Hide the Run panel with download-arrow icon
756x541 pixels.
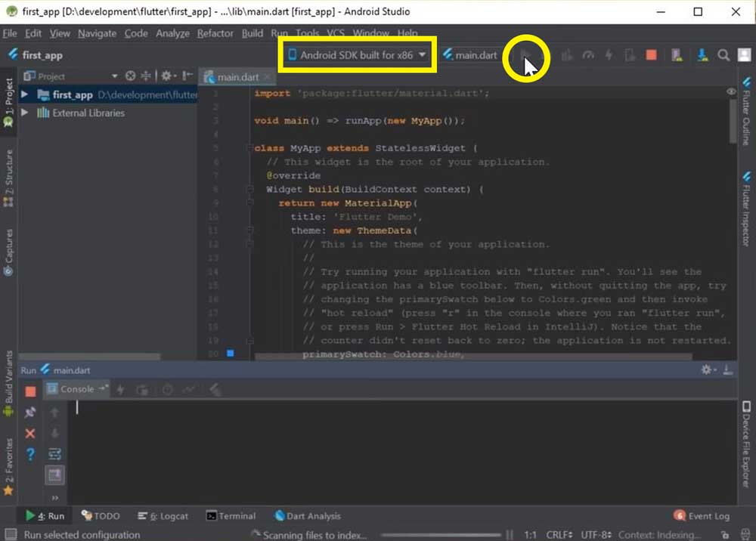(x=727, y=369)
